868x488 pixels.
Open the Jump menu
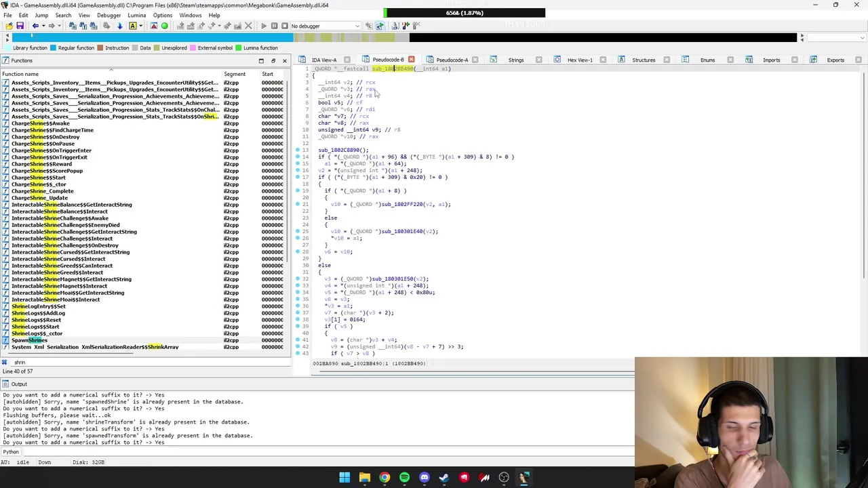pos(41,15)
